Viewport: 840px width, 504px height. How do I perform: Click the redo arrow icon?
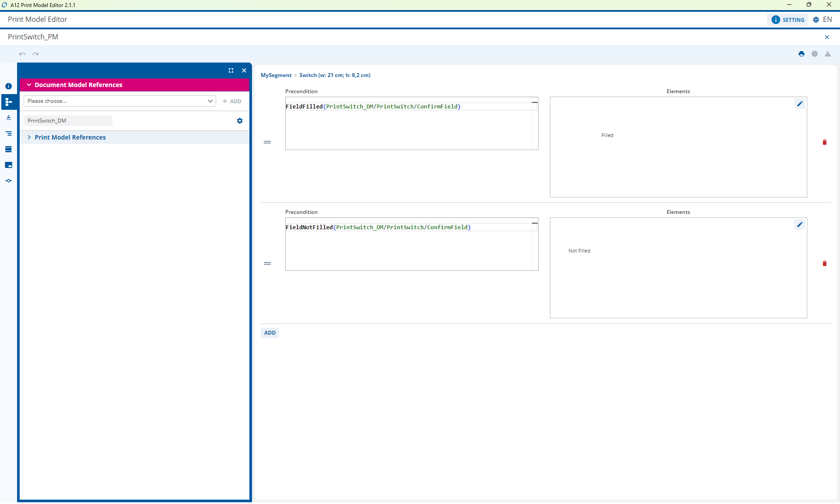[35, 54]
